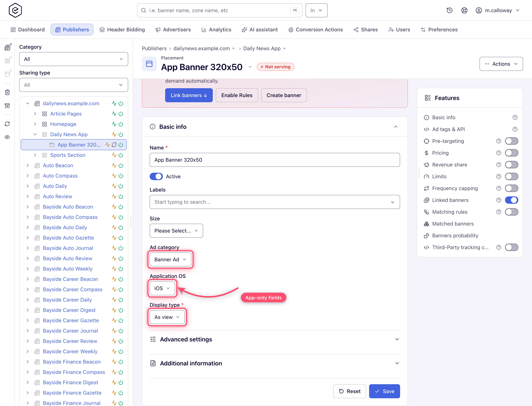532x406 pixels.
Task: Focus the Name input field
Action: tap(274, 160)
